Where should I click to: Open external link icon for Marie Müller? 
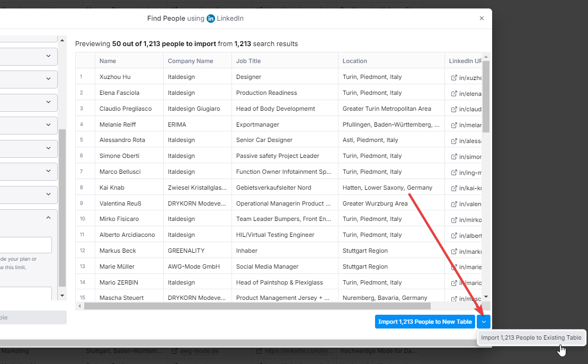(453, 267)
